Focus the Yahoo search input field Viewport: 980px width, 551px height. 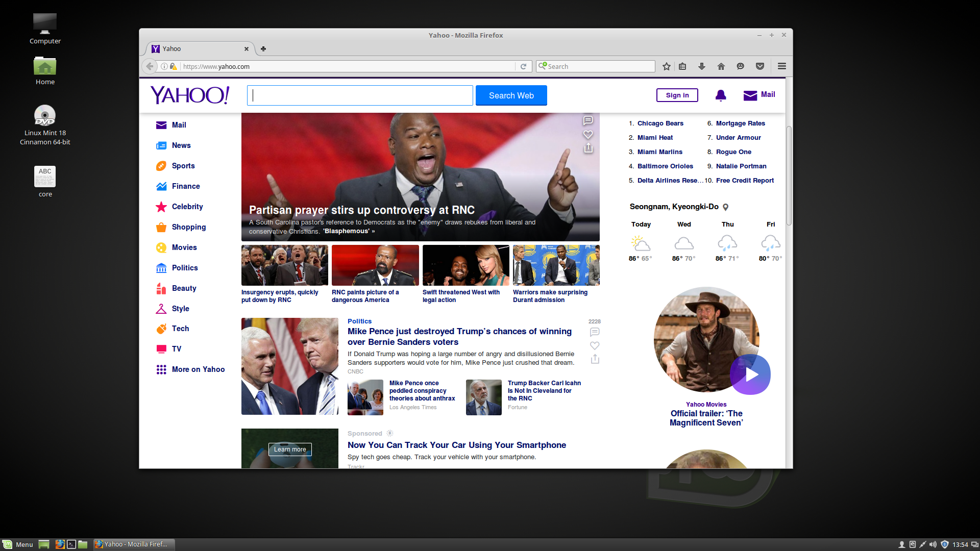[x=360, y=95]
